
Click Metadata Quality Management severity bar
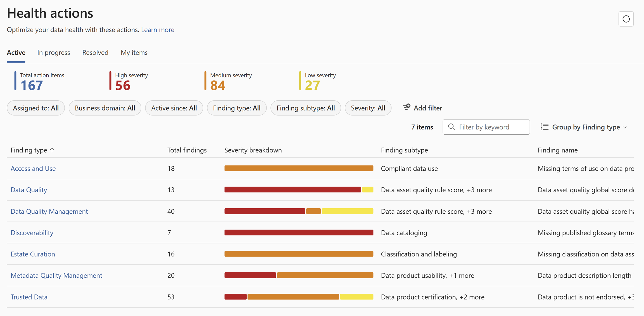pyautogui.click(x=299, y=275)
